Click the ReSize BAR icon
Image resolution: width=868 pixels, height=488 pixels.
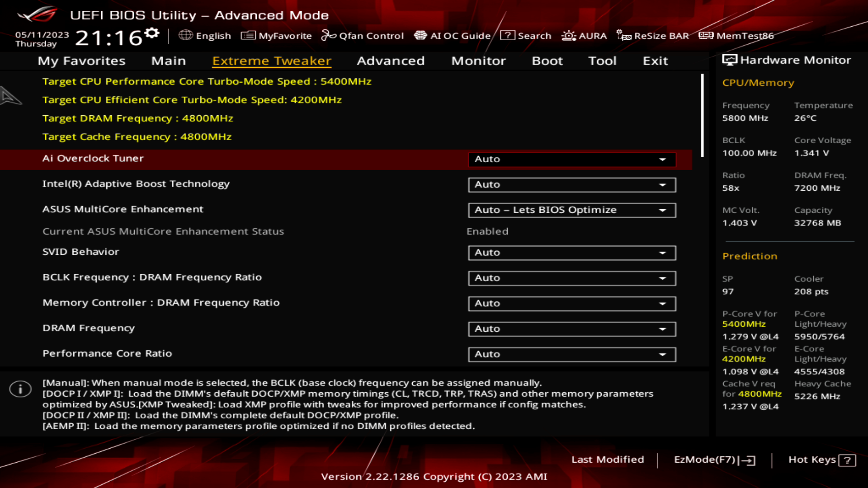coord(624,35)
